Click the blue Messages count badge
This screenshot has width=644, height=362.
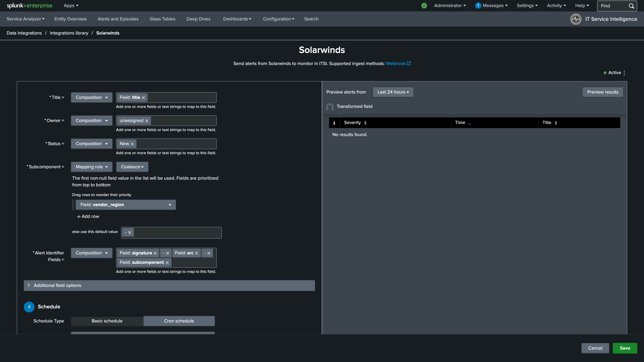[x=478, y=6]
